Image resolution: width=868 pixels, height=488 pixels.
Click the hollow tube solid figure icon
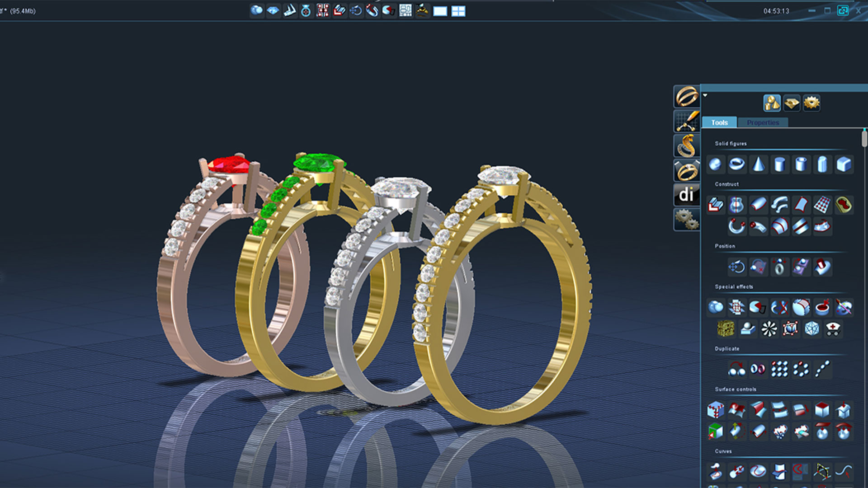pos(801,164)
